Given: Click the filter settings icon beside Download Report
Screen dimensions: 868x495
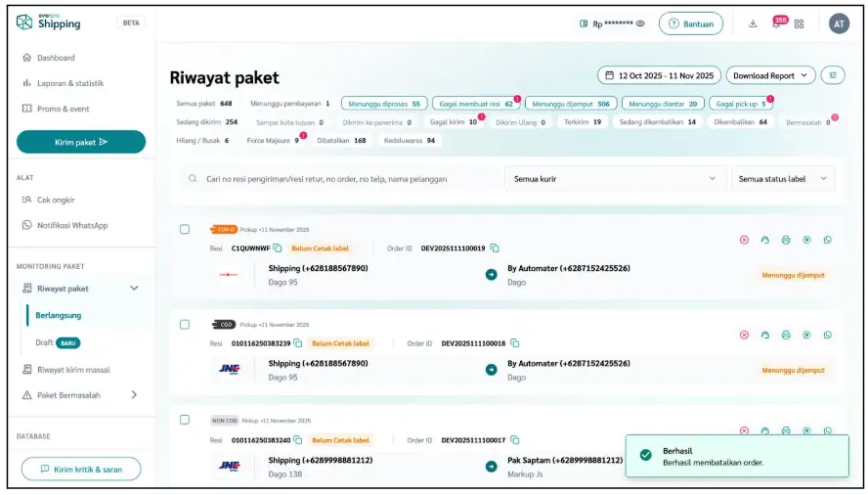Looking at the screenshot, I should point(833,75).
